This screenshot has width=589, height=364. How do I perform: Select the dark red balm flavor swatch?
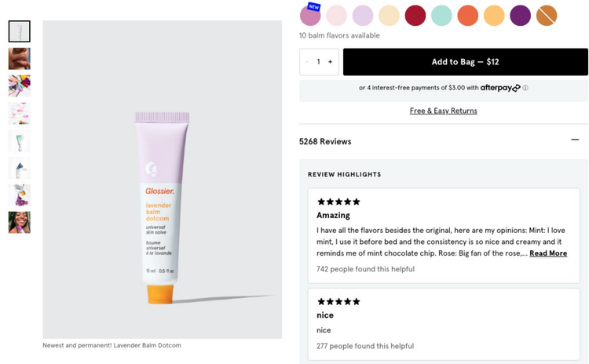click(x=415, y=16)
